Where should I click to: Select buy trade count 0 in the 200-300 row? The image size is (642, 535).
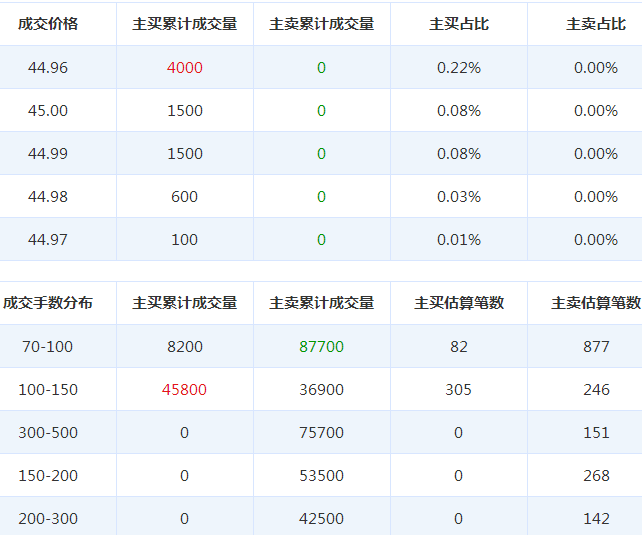pyautogui.click(x=459, y=519)
